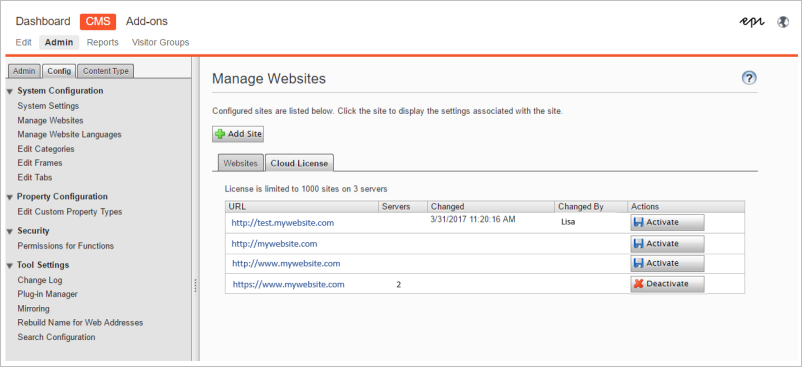Screen dimensions: 802x367
Task: Open the Reports submenu item
Action: click(x=102, y=42)
